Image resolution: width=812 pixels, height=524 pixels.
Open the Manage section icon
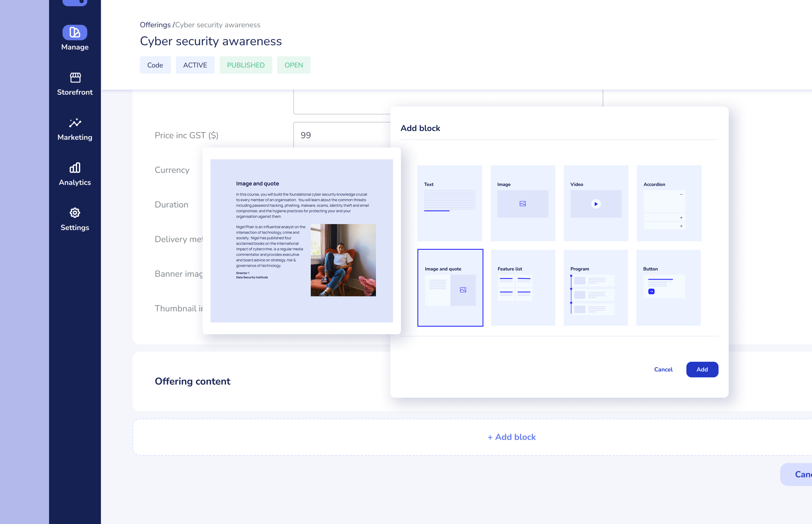(x=75, y=32)
